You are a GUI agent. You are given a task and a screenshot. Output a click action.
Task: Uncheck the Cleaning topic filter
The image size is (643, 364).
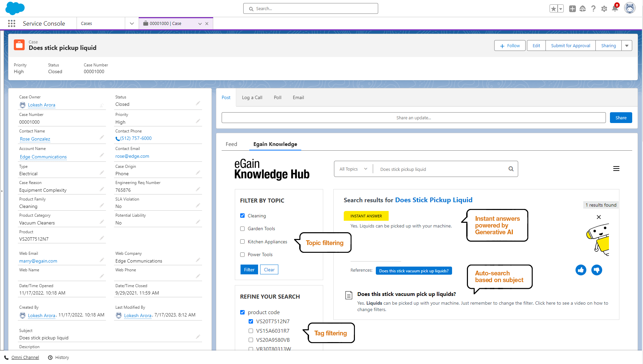click(x=242, y=216)
